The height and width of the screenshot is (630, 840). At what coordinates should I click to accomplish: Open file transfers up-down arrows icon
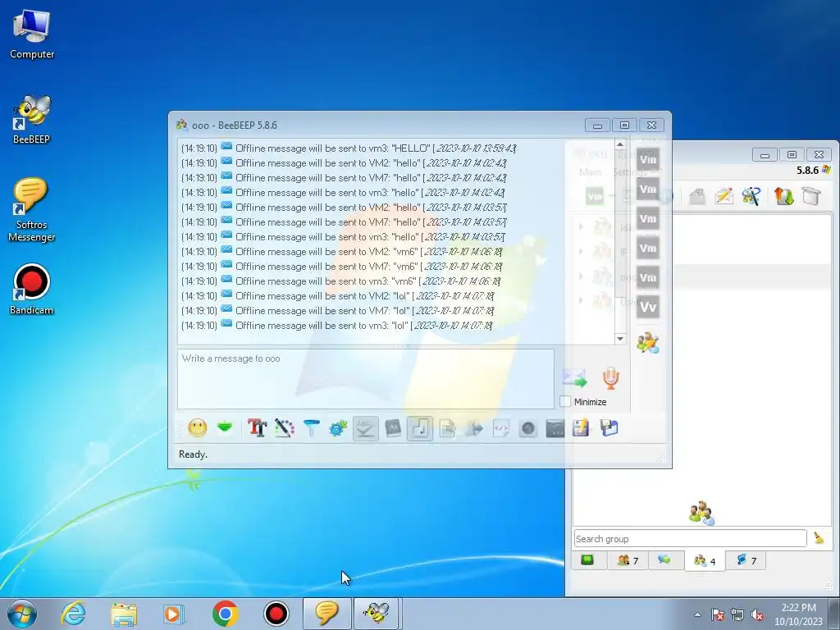(783, 196)
